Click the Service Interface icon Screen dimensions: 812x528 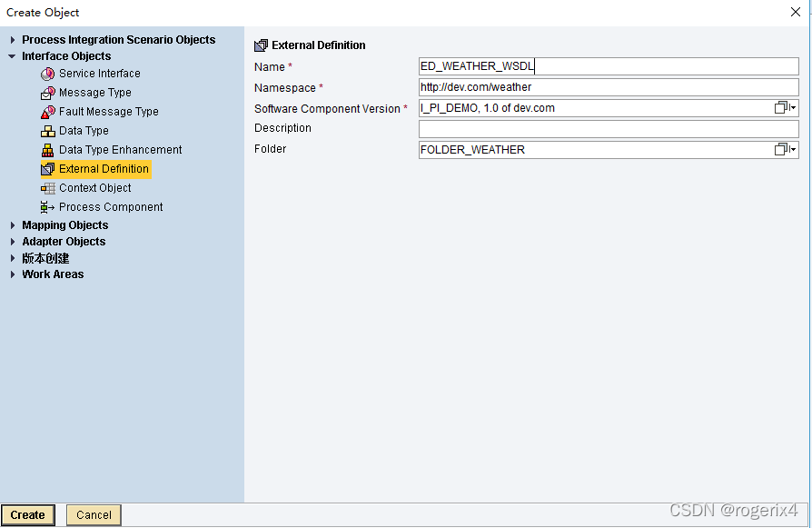48,74
